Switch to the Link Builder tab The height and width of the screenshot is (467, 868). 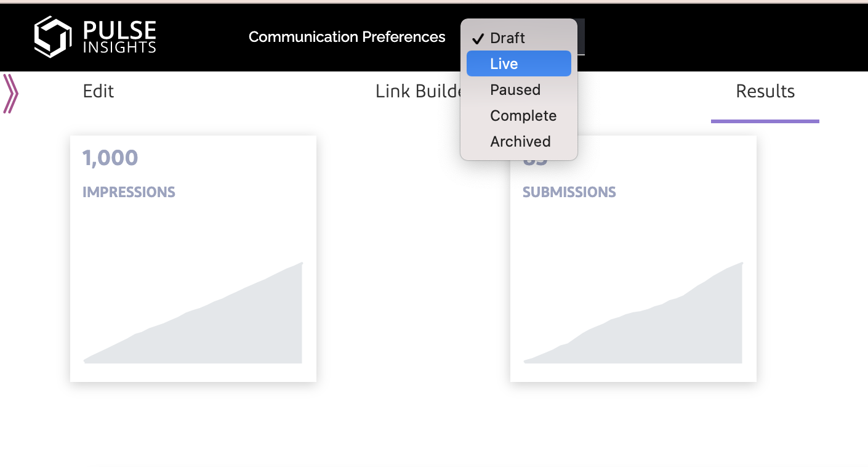tap(419, 92)
